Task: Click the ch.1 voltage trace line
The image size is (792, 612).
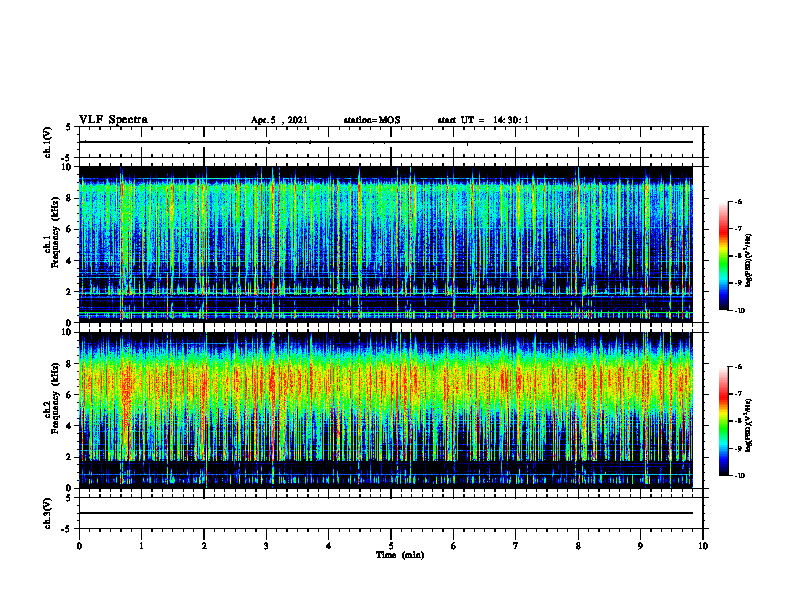Action: tap(386, 142)
